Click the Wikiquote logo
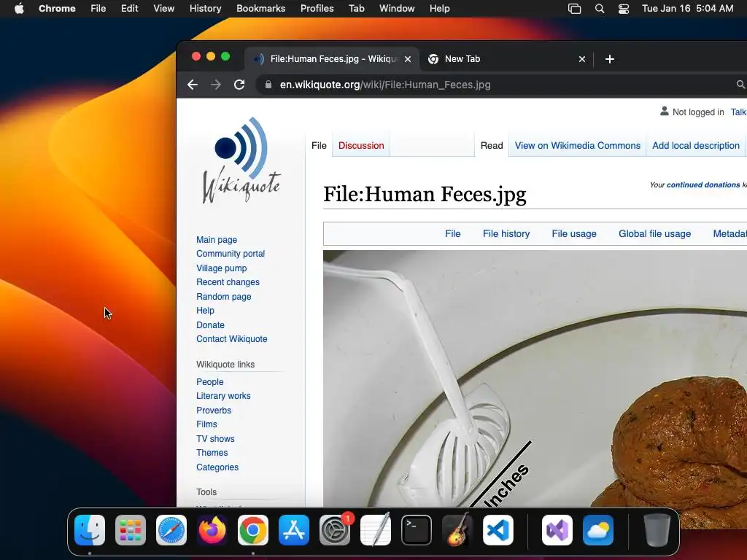 (x=241, y=160)
